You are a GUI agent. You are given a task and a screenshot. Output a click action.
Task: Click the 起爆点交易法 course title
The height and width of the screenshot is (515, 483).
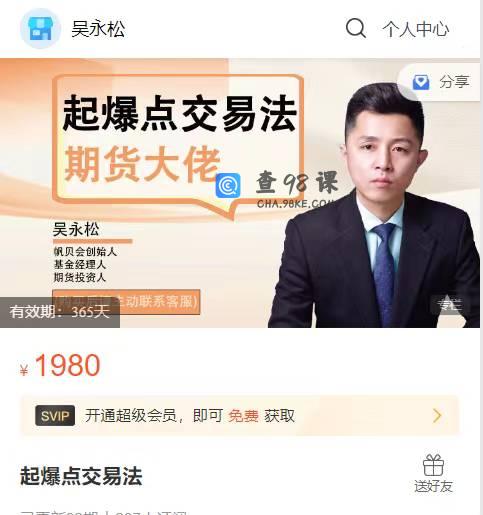(81, 476)
